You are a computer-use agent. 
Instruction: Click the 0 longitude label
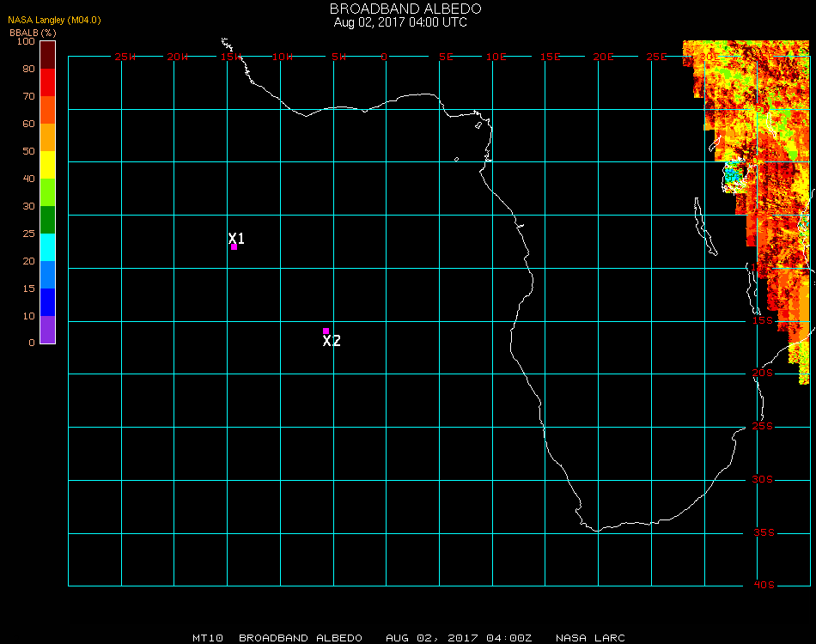coord(384,57)
